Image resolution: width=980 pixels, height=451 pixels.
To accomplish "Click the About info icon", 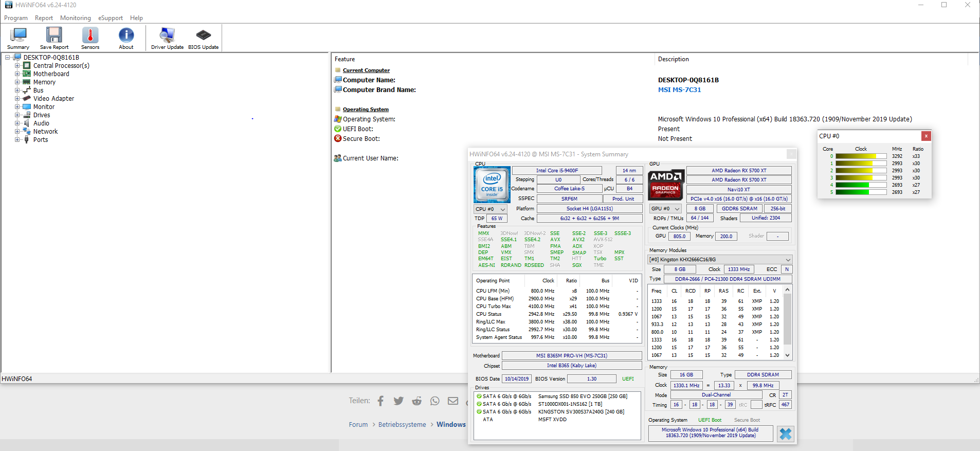I will [126, 38].
